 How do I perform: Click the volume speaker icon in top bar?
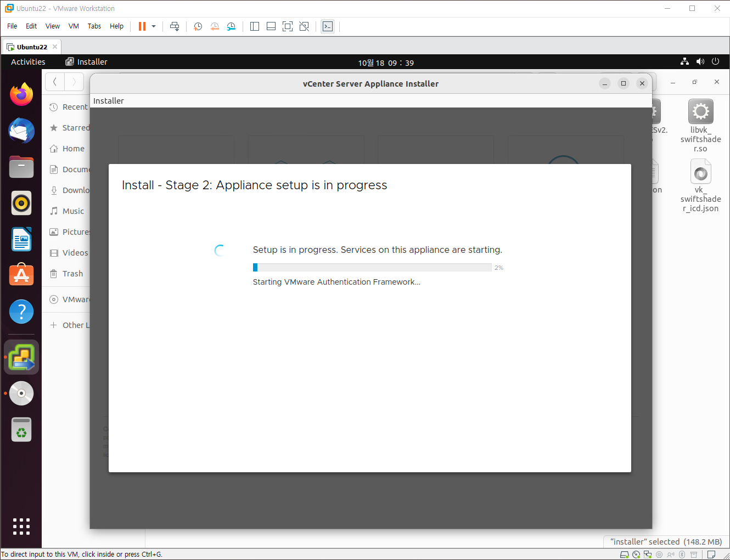click(x=700, y=61)
